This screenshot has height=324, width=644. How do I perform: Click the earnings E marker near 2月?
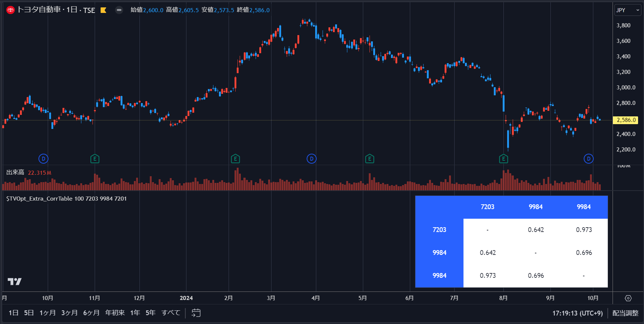click(x=235, y=159)
